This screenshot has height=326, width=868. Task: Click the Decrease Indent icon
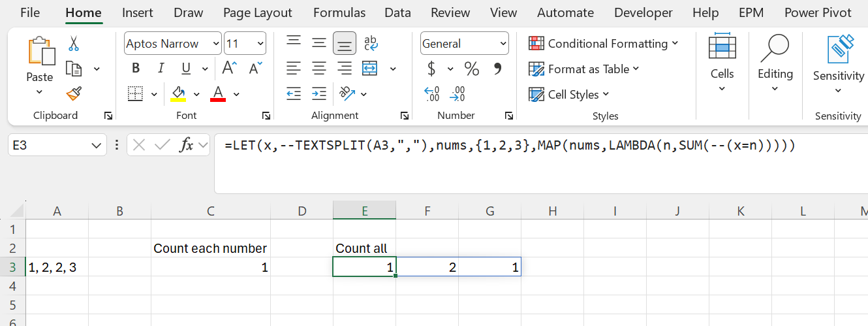click(294, 94)
